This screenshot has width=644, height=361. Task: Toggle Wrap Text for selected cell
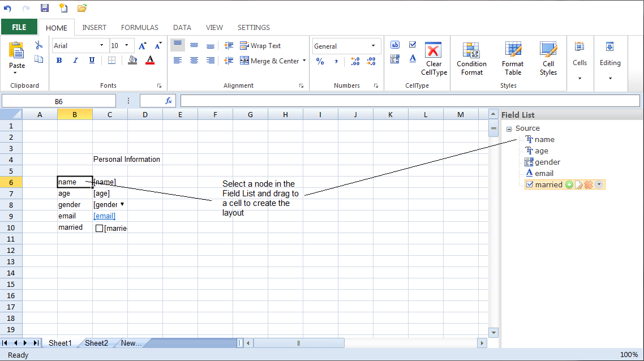(260, 46)
